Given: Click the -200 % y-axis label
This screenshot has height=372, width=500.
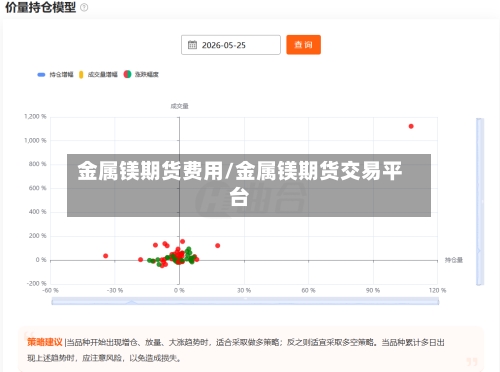Looking at the screenshot, I should coord(37,283).
